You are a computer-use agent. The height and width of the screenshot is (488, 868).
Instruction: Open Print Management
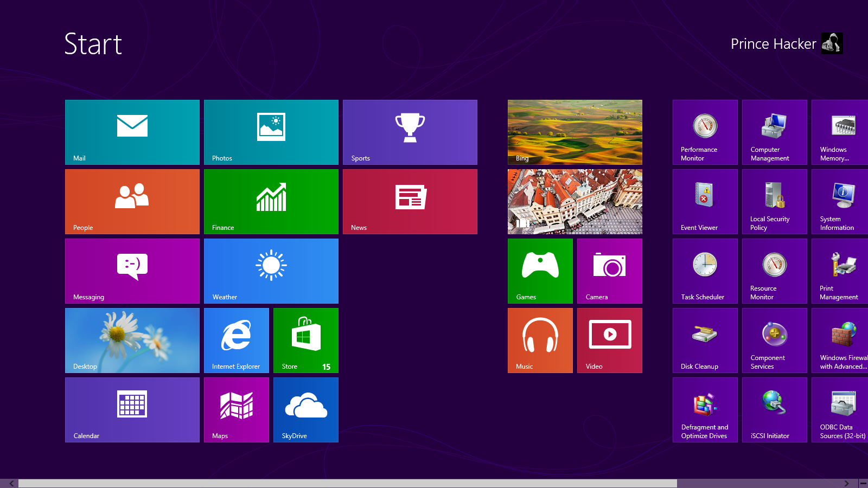[840, 271]
